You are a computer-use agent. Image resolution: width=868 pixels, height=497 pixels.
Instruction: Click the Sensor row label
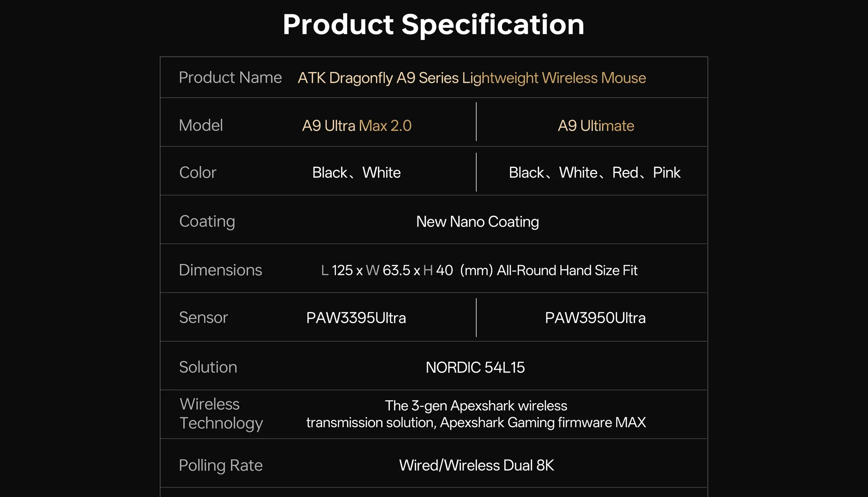click(x=203, y=317)
